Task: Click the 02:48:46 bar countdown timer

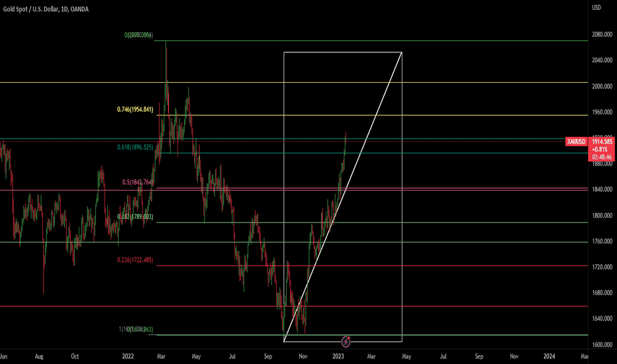Action: [x=602, y=157]
